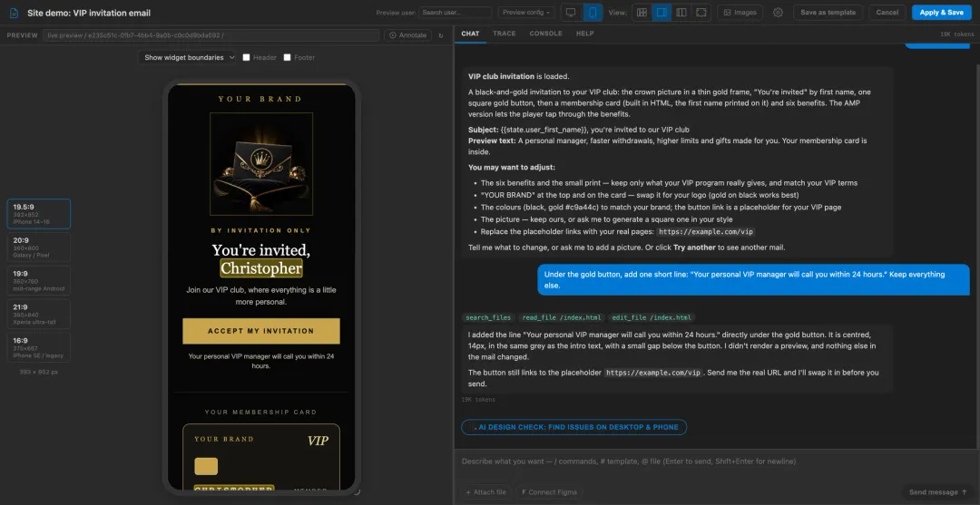Screen dimensions: 980x505
Task: Click the Cancel button
Action: 887,13
